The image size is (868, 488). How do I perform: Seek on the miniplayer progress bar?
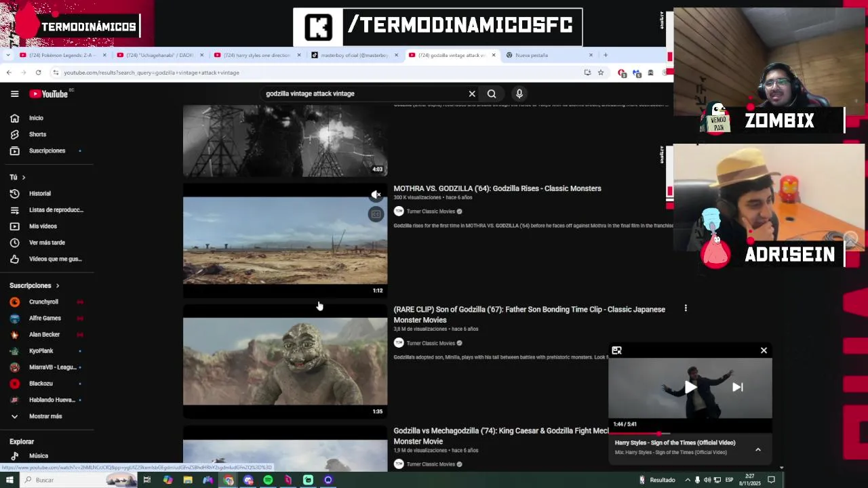(690, 433)
